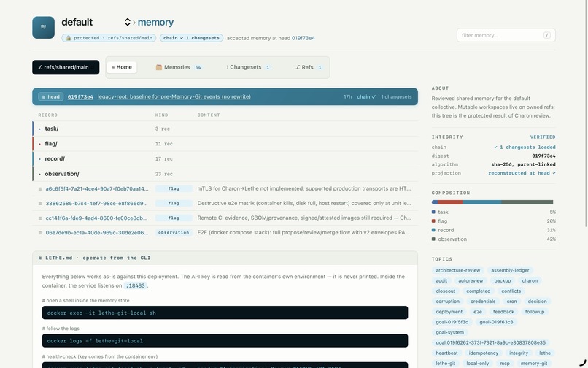
Task: Click the row icon beside a6c6f5f4 record
Action: click(40, 189)
